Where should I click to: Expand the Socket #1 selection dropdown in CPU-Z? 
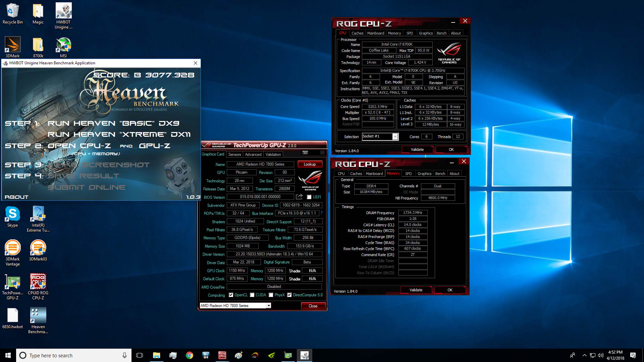pyautogui.click(x=395, y=137)
